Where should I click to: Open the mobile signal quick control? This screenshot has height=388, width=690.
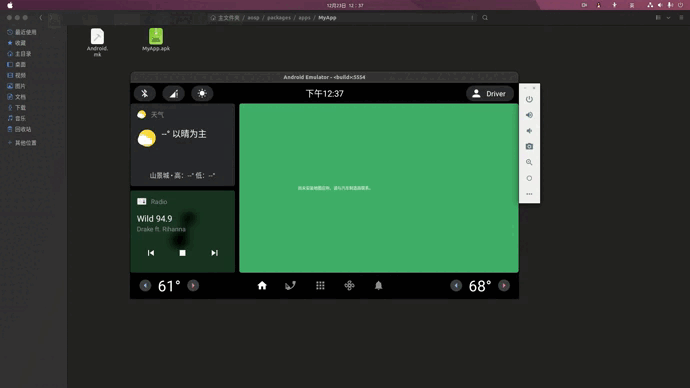click(173, 93)
